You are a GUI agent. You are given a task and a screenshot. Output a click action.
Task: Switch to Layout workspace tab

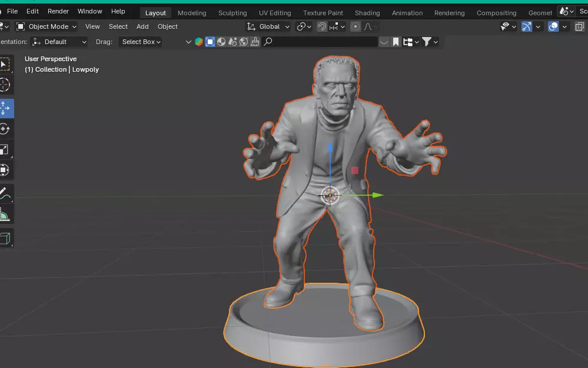pos(155,13)
